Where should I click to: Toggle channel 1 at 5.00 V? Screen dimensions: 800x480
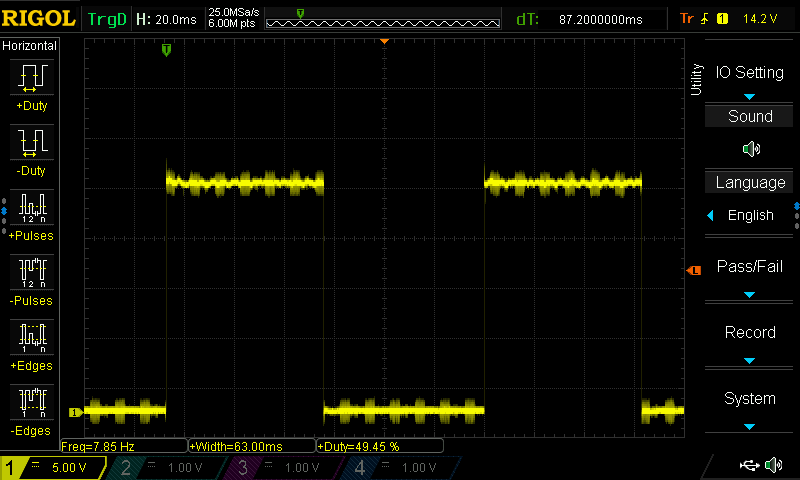pos(53,468)
